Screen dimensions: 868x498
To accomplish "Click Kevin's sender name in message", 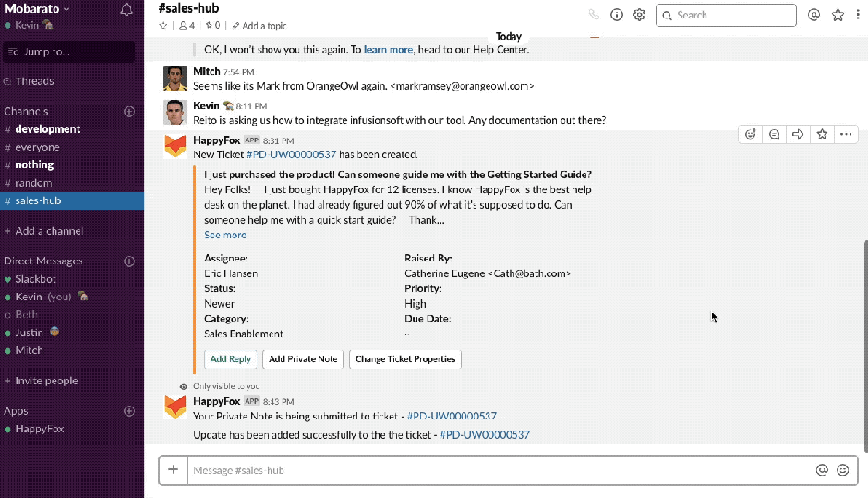I will [x=206, y=106].
